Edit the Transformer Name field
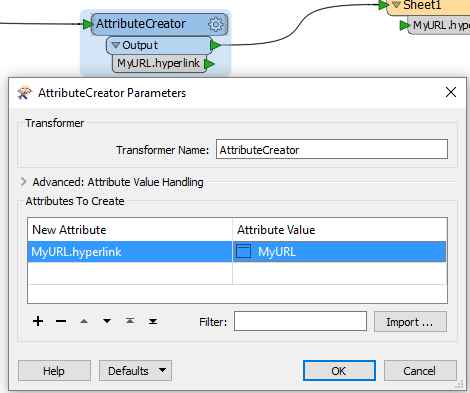Screen dimensions: 470x393 332,149
